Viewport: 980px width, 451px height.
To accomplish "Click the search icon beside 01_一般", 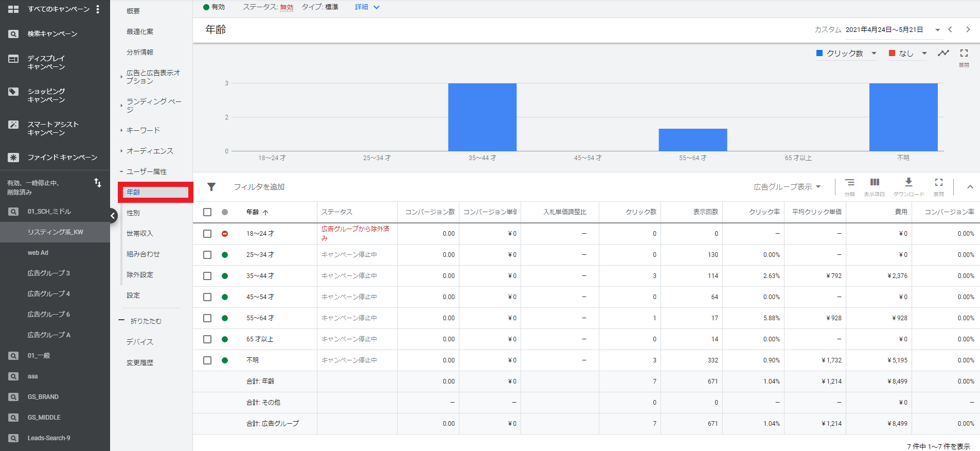I will [13, 356].
